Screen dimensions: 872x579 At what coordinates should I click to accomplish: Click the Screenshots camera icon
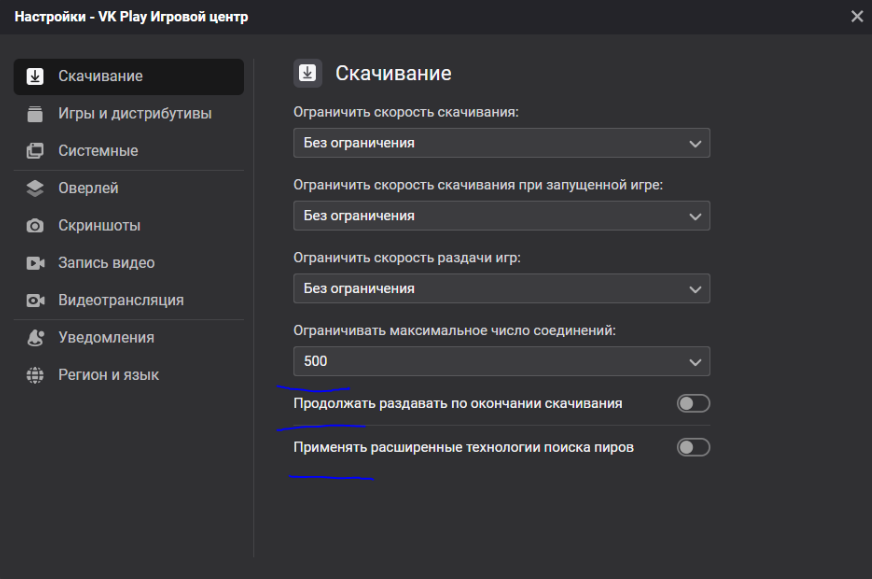(35, 226)
